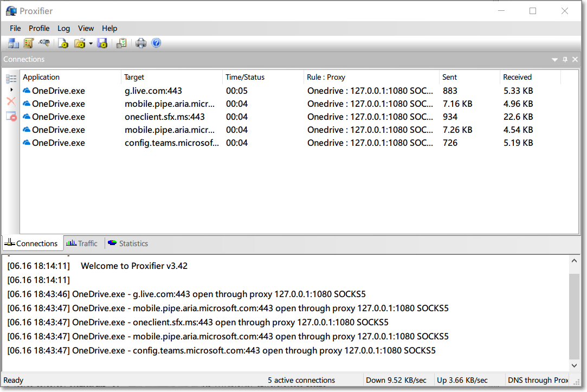Click the 7.26 KB sent value
The height and width of the screenshot is (392, 587).
pos(457,130)
